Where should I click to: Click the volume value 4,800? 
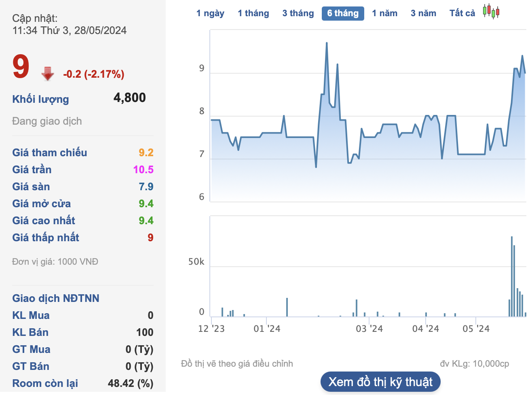130,98
